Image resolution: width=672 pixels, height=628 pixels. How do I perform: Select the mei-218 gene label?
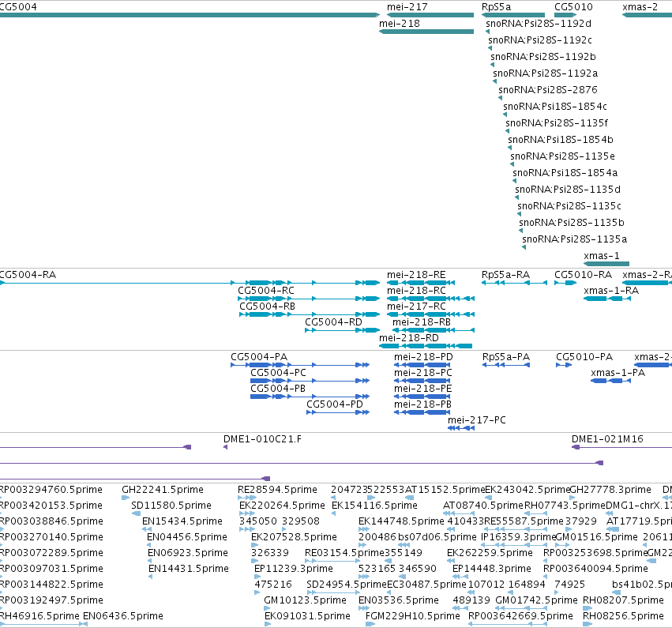pos(400,24)
